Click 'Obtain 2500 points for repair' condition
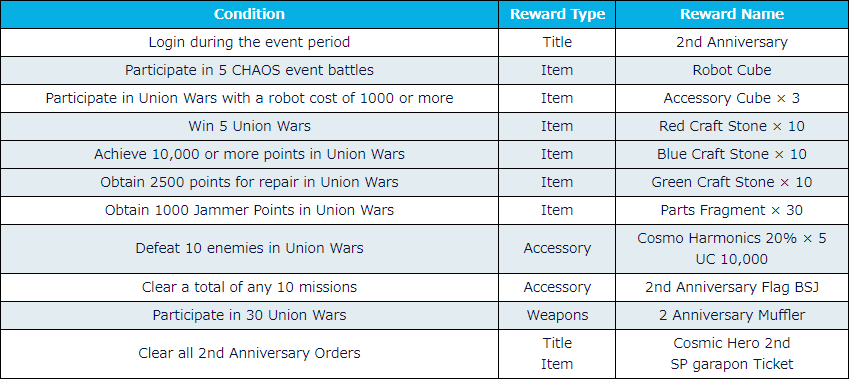Image resolution: width=849 pixels, height=379 pixels. 249,182
